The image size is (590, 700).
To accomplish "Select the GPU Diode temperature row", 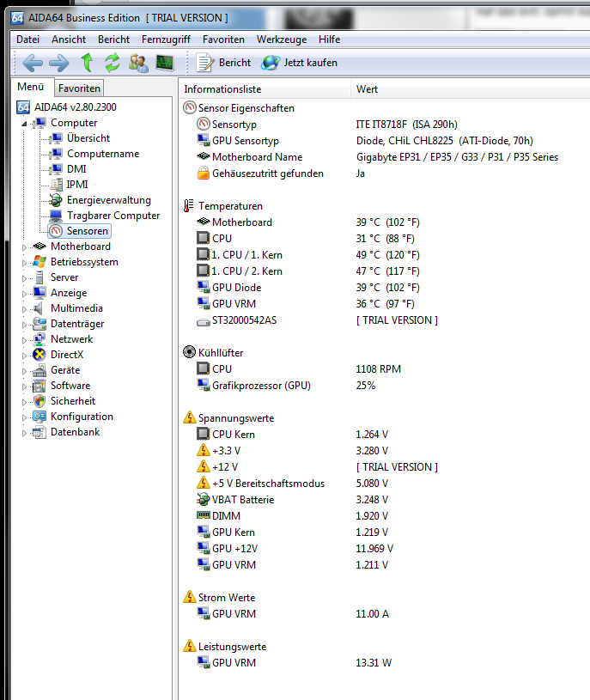I will click(384, 288).
